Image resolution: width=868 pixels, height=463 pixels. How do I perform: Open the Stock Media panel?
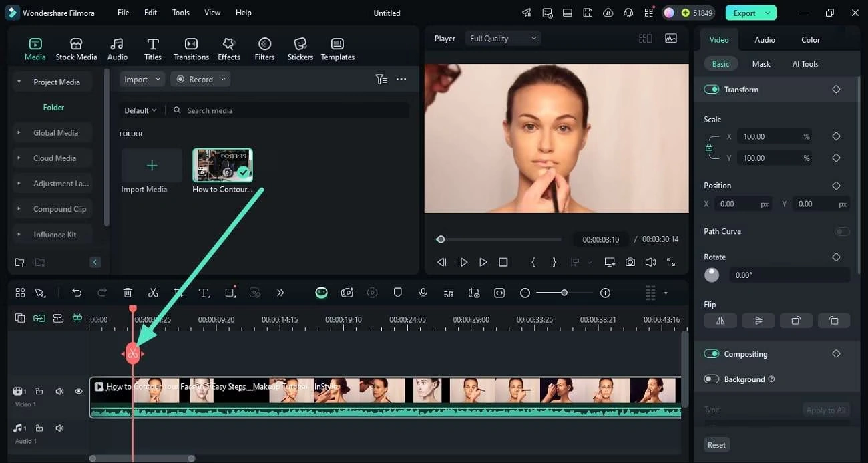tap(76, 49)
